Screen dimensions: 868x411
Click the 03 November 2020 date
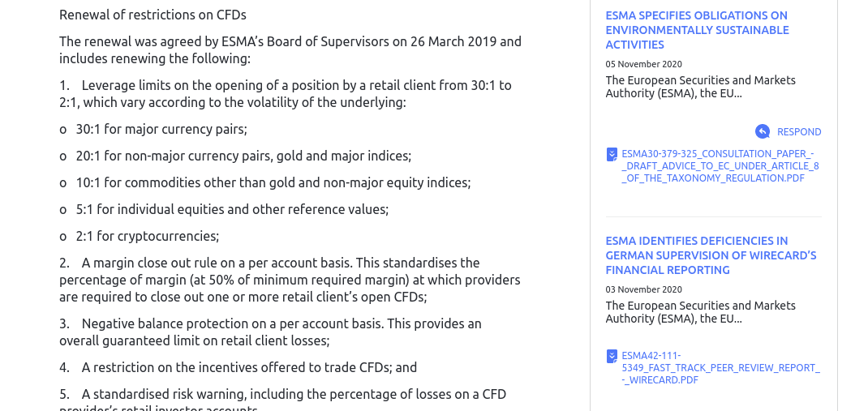[x=643, y=289]
